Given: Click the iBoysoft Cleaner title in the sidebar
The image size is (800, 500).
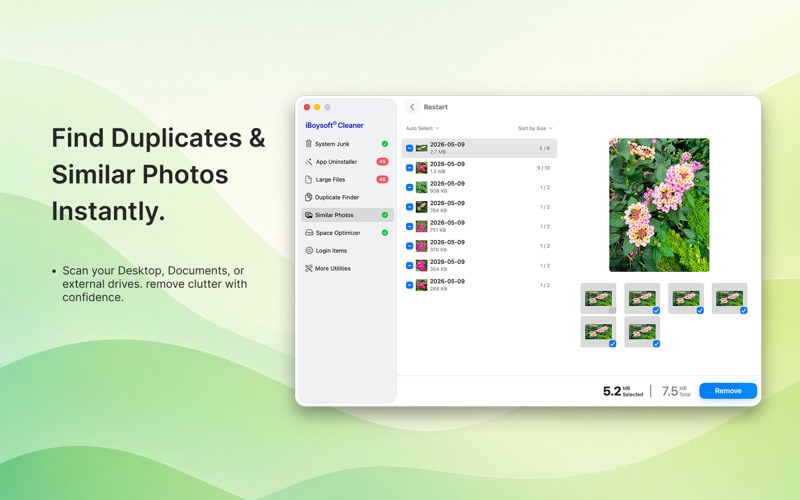Looking at the screenshot, I should coord(334,125).
